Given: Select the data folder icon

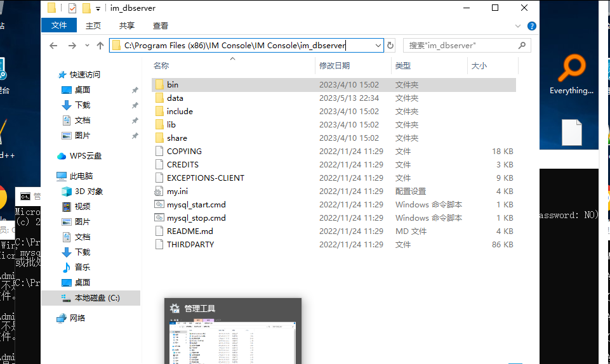Looking at the screenshot, I should [x=159, y=98].
